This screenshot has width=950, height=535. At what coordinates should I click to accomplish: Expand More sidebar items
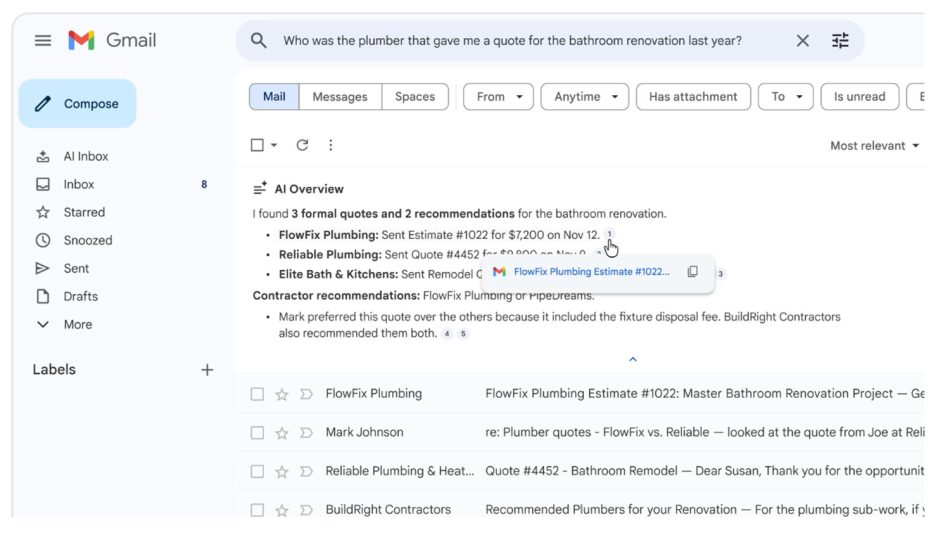pos(78,324)
